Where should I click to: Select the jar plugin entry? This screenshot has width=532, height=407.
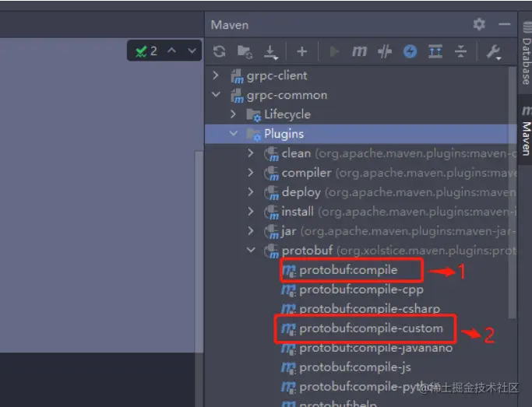coord(361,231)
